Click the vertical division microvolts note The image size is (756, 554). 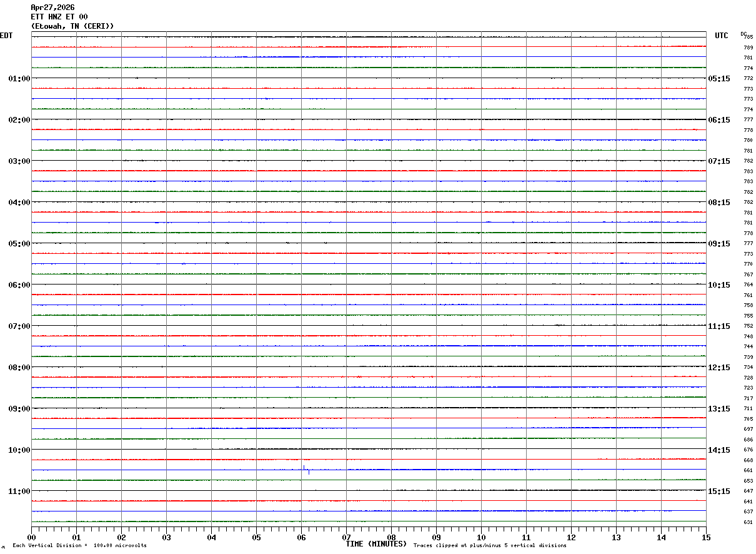pos(79,546)
